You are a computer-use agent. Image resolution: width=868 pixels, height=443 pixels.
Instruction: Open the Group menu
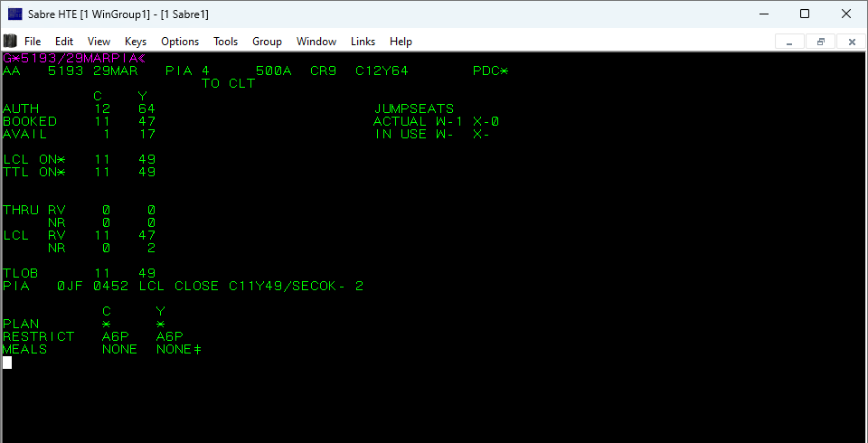coord(267,42)
